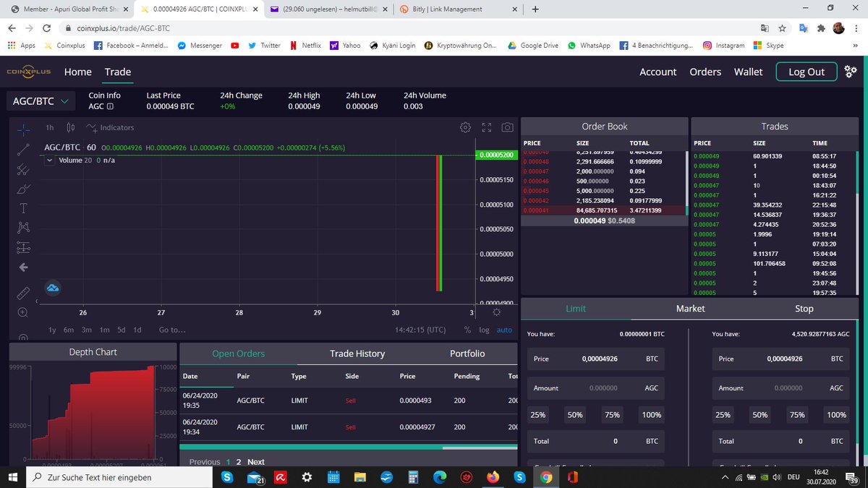Open the Chrome extensions puzzle icon

820,28
